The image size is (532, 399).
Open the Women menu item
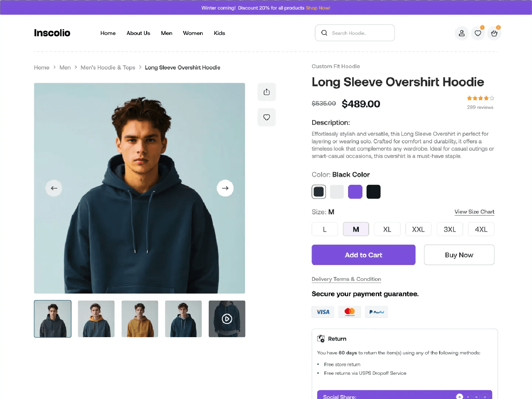point(193,33)
